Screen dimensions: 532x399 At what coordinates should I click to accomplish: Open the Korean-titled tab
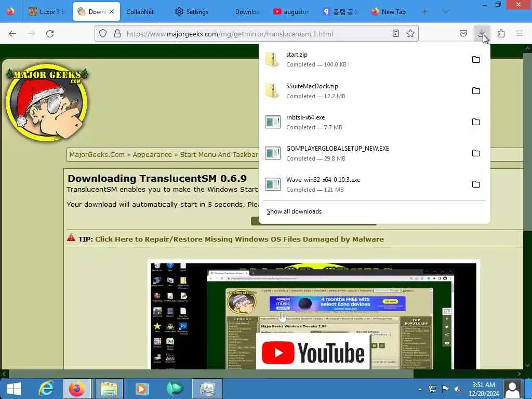click(340, 12)
